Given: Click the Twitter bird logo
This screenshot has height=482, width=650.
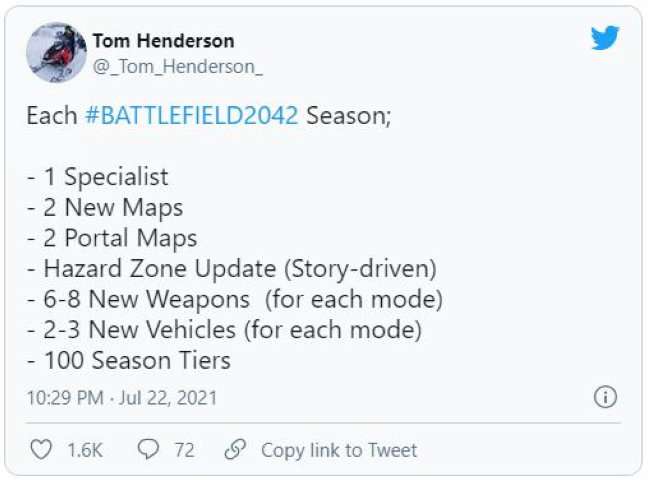Looking at the screenshot, I should tap(605, 40).
